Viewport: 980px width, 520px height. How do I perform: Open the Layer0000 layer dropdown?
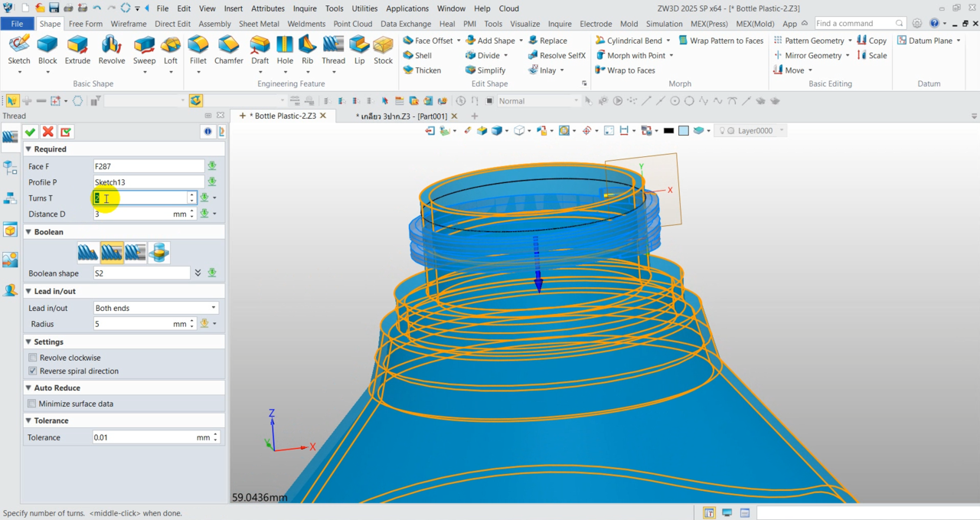coord(781,131)
